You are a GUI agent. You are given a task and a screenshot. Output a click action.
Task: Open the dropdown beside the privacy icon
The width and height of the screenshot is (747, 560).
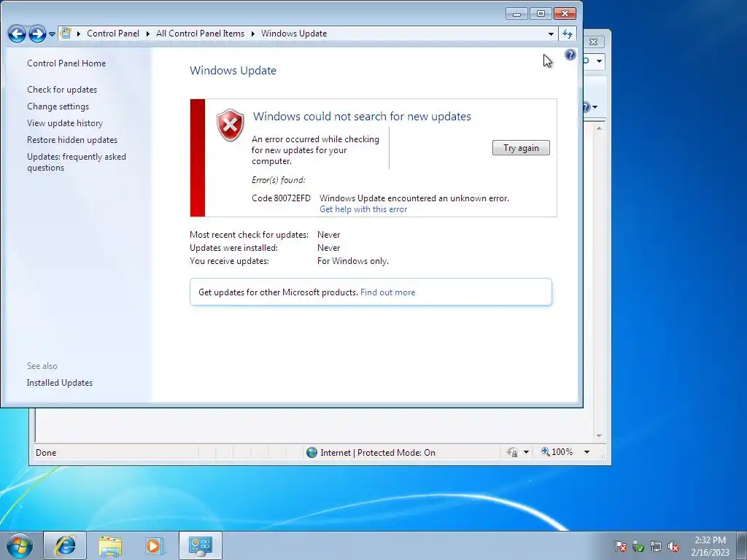527,452
